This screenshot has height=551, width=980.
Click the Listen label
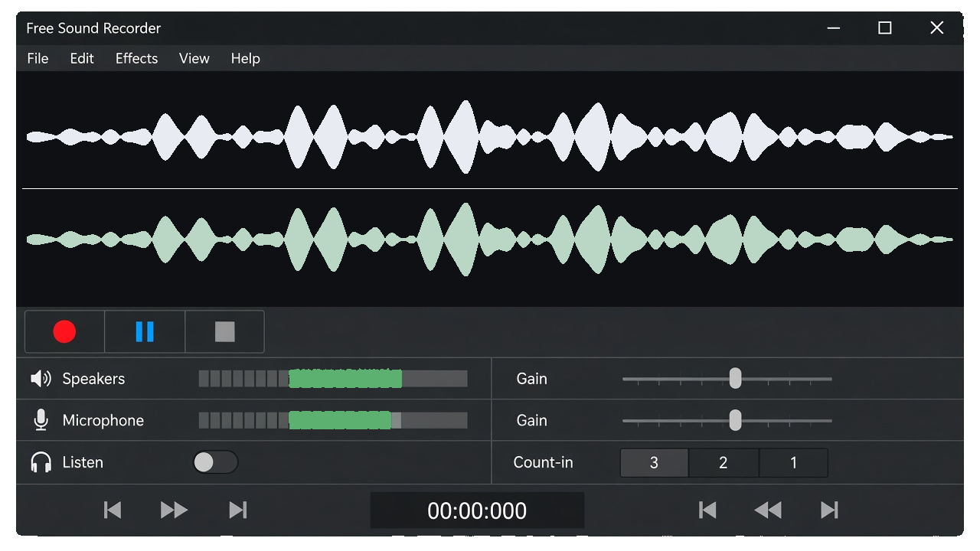83,462
